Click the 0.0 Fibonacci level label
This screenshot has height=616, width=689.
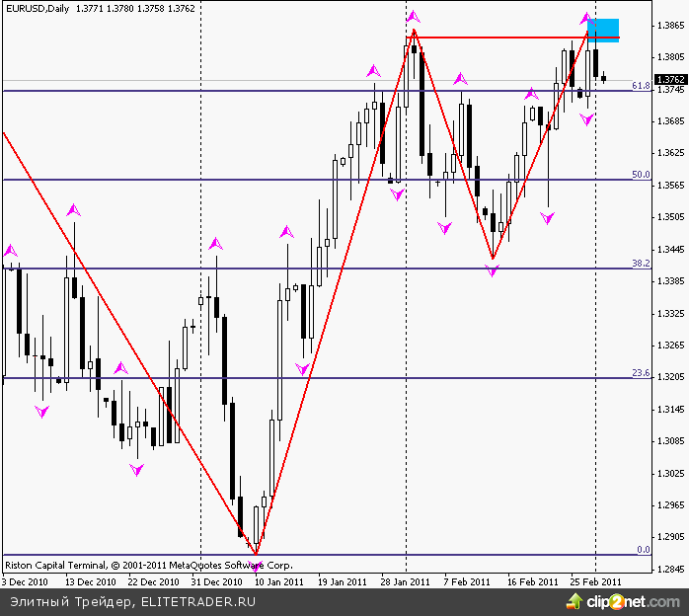coord(643,550)
